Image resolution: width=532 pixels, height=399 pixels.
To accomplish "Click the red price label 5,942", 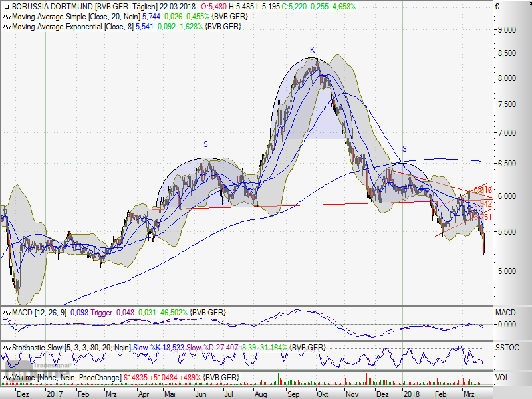I will point(483,203).
